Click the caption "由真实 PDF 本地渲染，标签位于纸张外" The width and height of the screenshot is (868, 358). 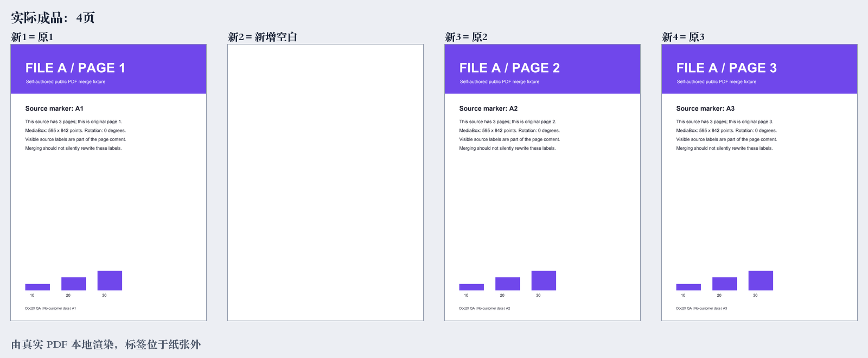pyautogui.click(x=106, y=344)
